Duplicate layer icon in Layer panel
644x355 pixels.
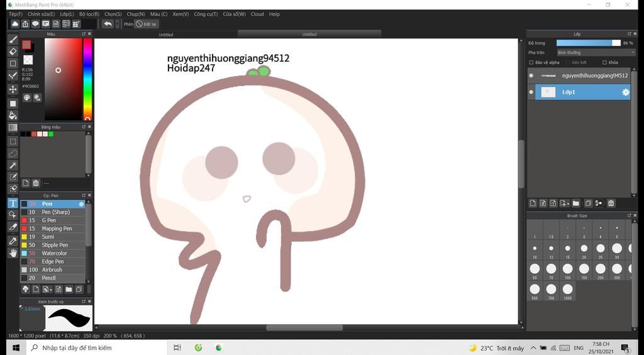click(x=588, y=203)
